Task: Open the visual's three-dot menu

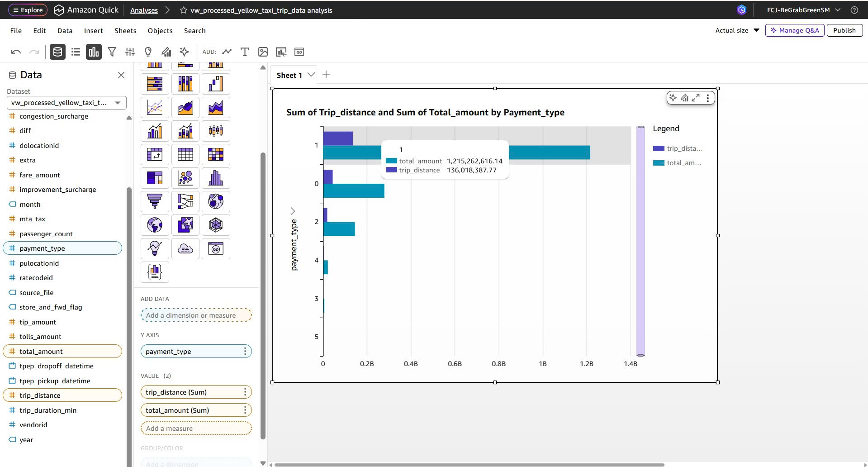Action: [708, 98]
